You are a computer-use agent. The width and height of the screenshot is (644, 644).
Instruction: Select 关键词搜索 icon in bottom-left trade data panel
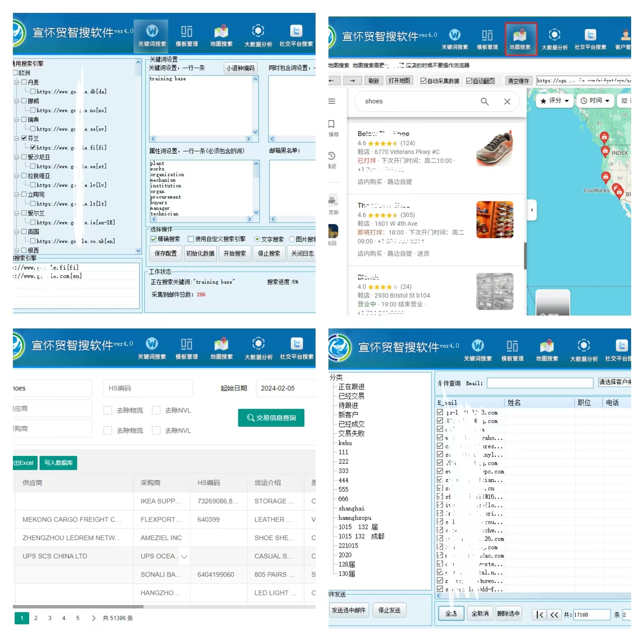[x=152, y=348]
